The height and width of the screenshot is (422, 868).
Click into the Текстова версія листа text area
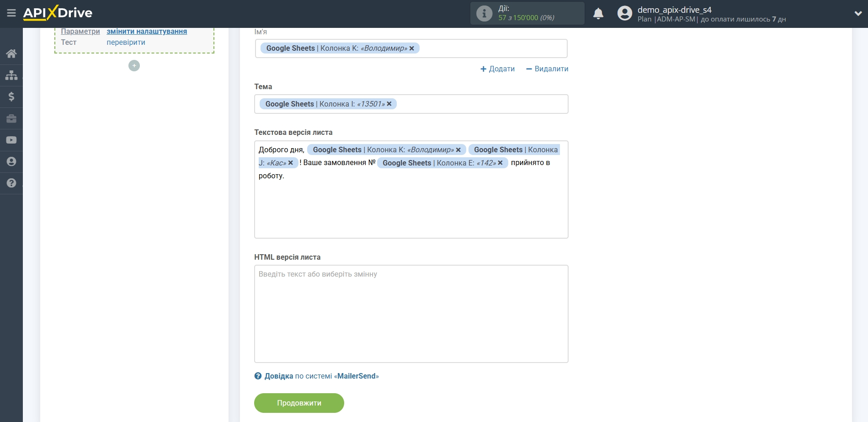tap(411, 190)
